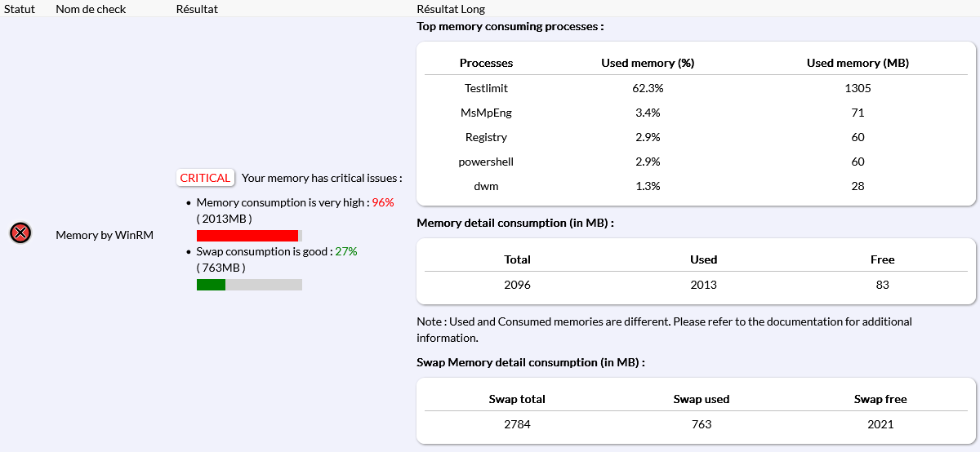Viewport: 980px width, 452px height.
Task: Click the Registry process entry
Action: 486,137
